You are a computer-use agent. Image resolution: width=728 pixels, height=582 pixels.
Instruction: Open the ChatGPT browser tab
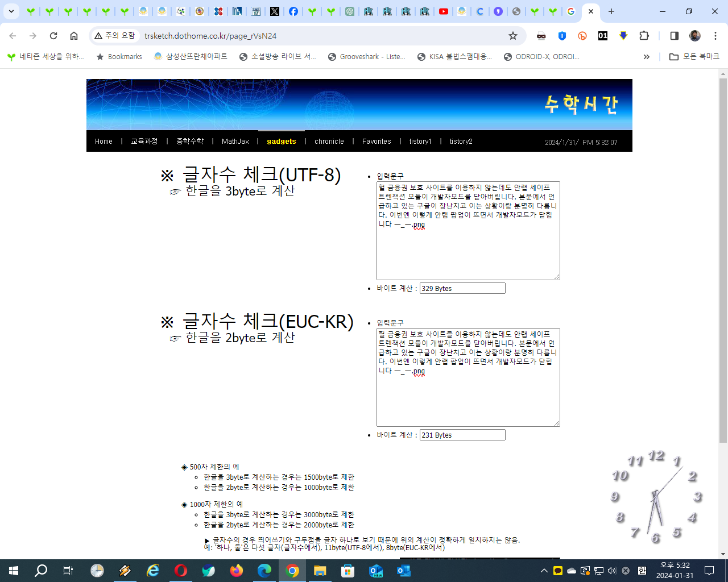350,11
